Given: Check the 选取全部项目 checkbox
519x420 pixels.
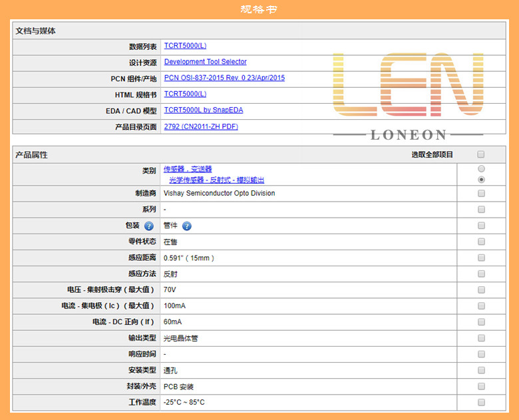Looking at the screenshot, I should 481,154.
